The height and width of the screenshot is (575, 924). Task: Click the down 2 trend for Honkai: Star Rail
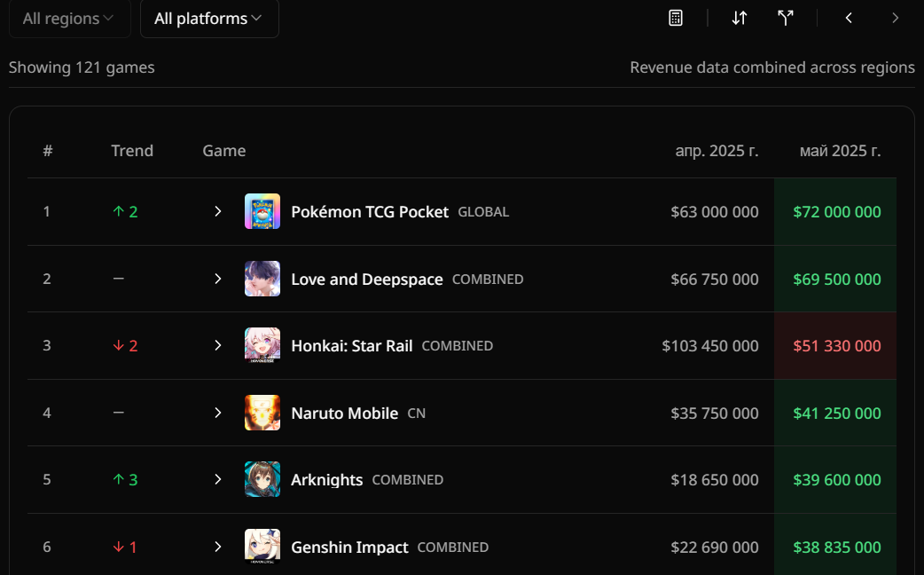pyautogui.click(x=125, y=345)
